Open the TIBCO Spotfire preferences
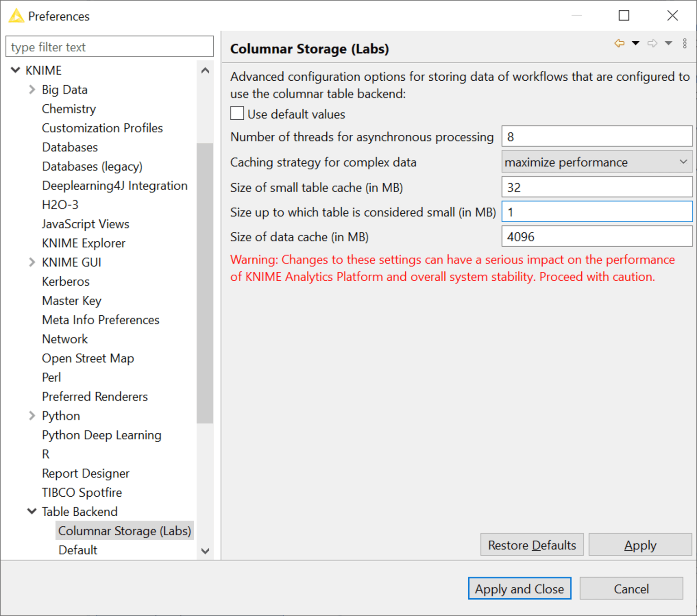Viewport: 697px width, 616px height. tap(82, 492)
